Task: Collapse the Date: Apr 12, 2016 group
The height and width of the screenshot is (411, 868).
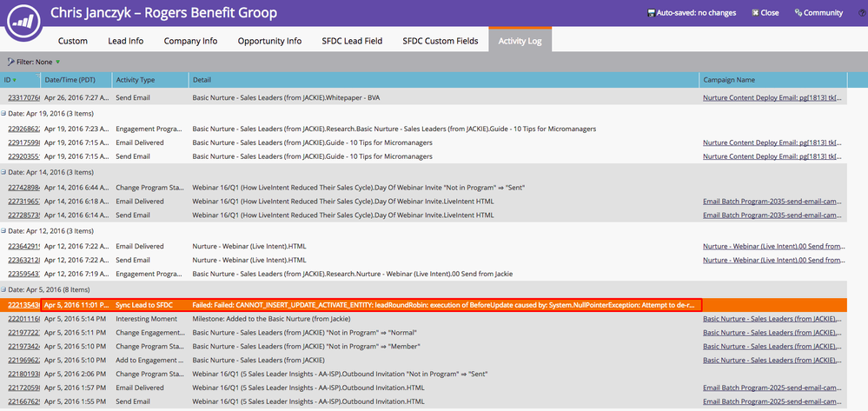Action: pos(4,231)
